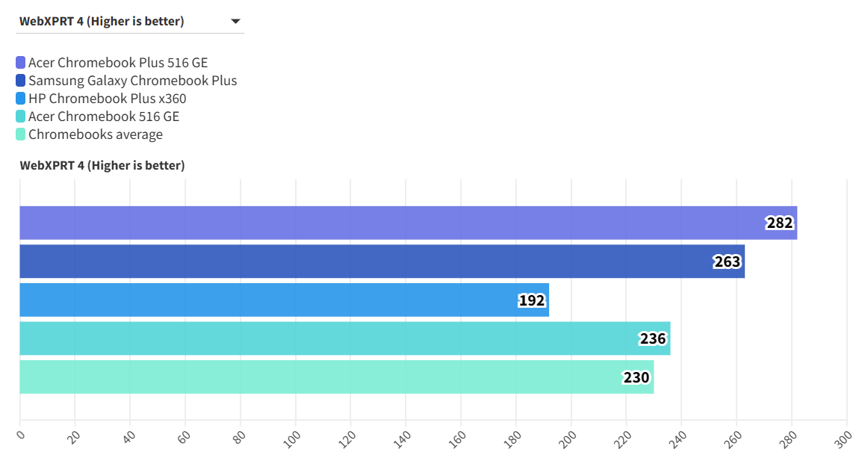Click the Samsung Galaxy Chromebook Plus legend swatch
Screen dimensions: 868x461
pyautogui.click(x=21, y=81)
